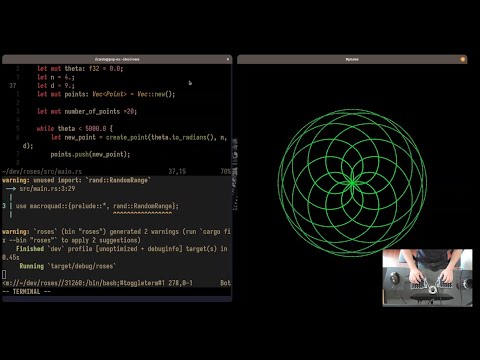Click the status line path ~/dev/roses/src/main.rs
This screenshot has height=360, width=480.
pyautogui.click(x=42, y=171)
